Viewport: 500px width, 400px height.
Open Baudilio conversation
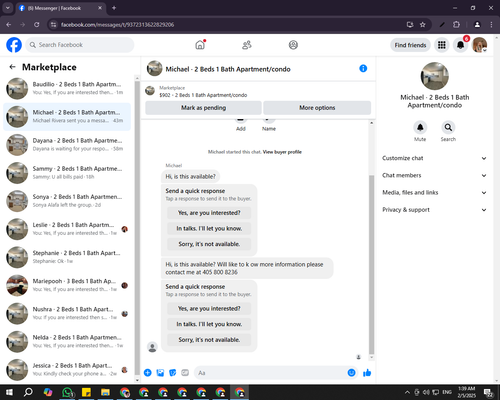[x=67, y=88]
